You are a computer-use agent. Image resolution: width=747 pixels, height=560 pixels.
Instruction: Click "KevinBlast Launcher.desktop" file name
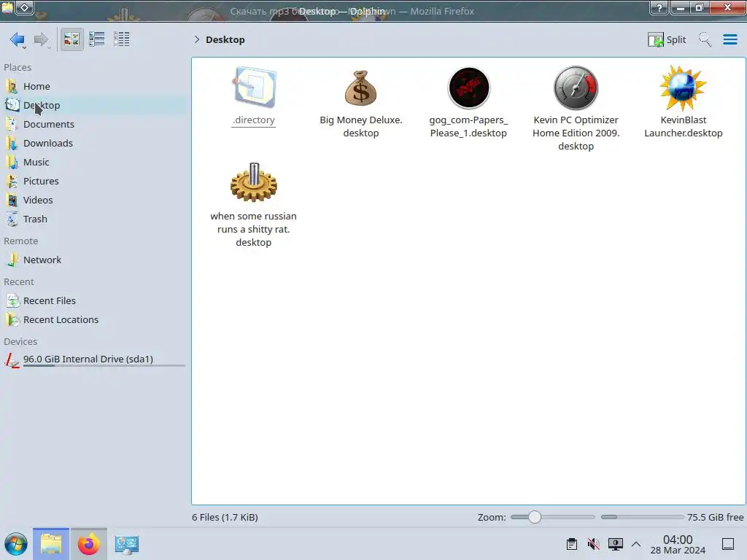683,127
